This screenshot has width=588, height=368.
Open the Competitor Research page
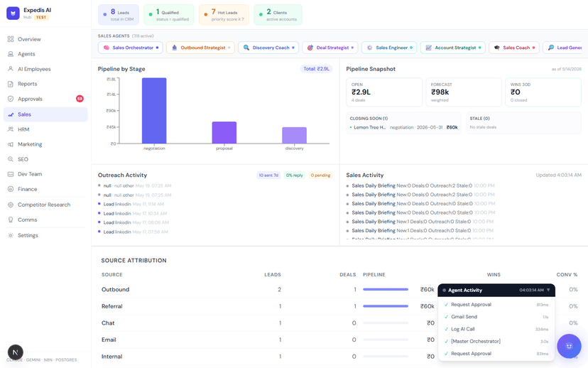coord(45,205)
